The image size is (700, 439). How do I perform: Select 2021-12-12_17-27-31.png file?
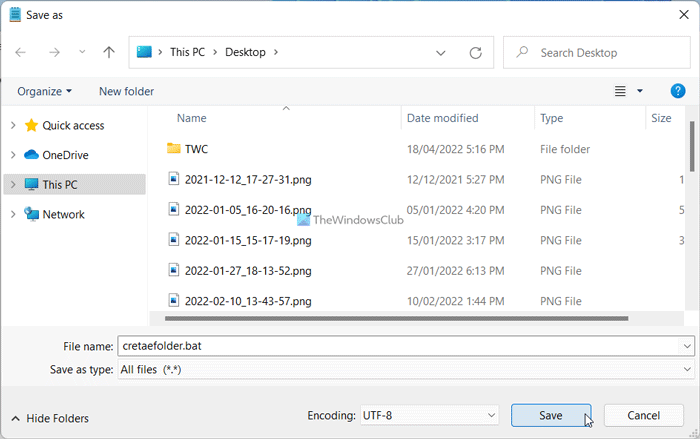coord(248,180)
